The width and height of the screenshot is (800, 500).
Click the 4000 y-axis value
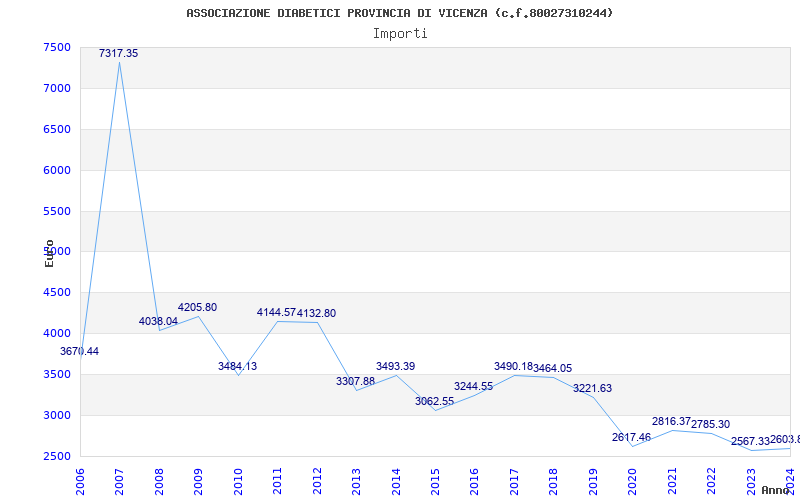[57, 333]
